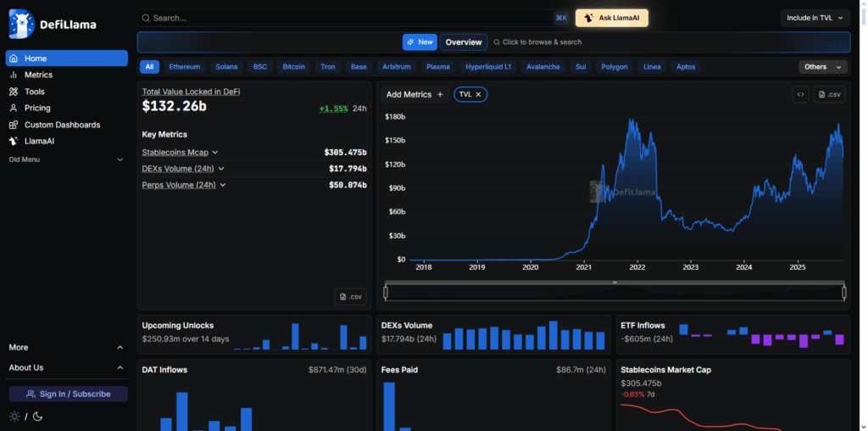Open the Include in TVL dropdown
Screen dimensions: 868x431
[815, 18]
